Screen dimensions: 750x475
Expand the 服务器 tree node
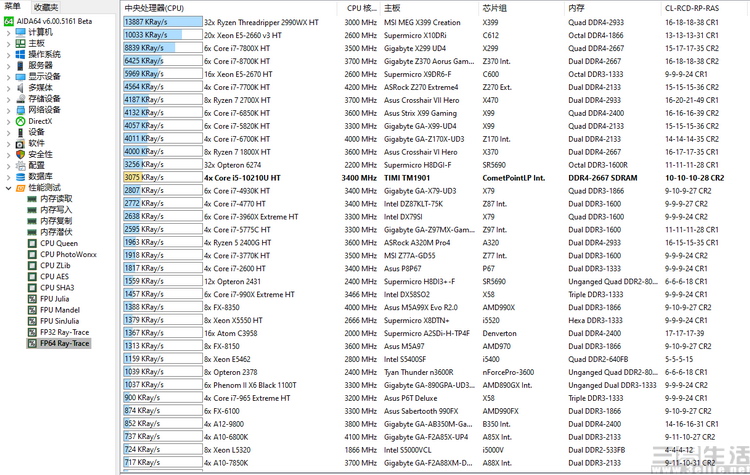(8, 66)
